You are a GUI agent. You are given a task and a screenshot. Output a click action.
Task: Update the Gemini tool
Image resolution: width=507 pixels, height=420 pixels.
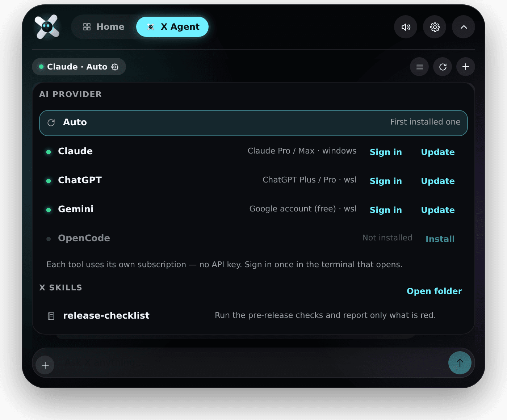[438, 210]
